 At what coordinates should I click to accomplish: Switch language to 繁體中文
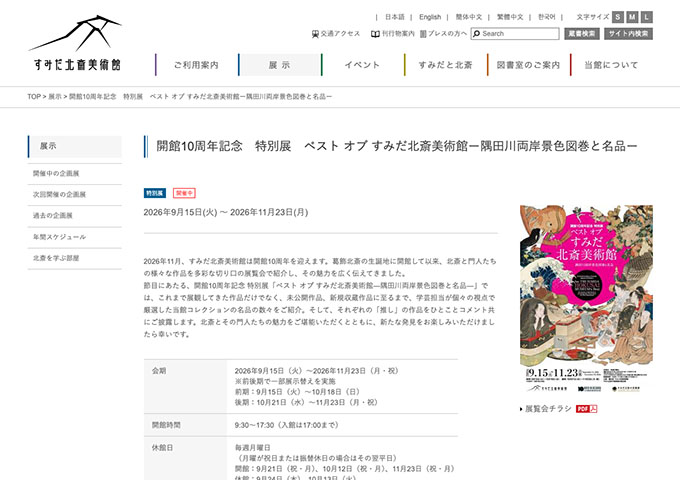(x=510, y=17)
